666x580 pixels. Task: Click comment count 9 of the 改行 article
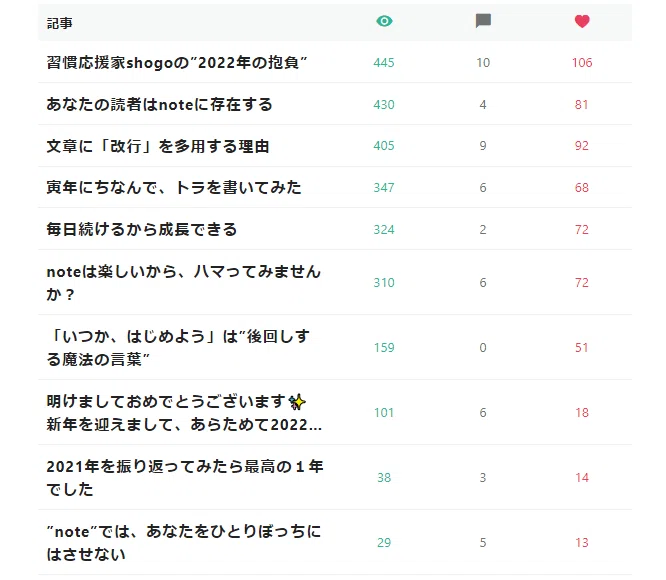point(483,146)
